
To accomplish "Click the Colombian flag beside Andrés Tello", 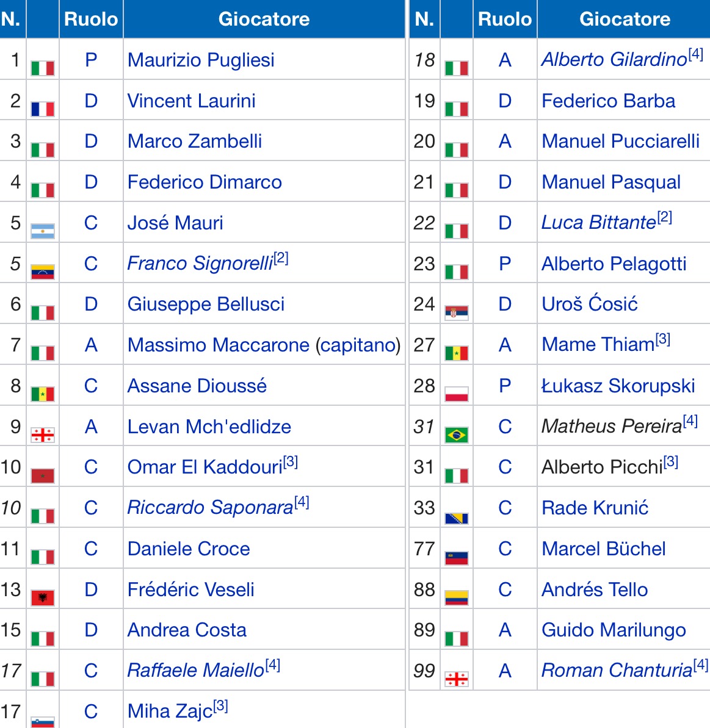I will pos(457,597).
